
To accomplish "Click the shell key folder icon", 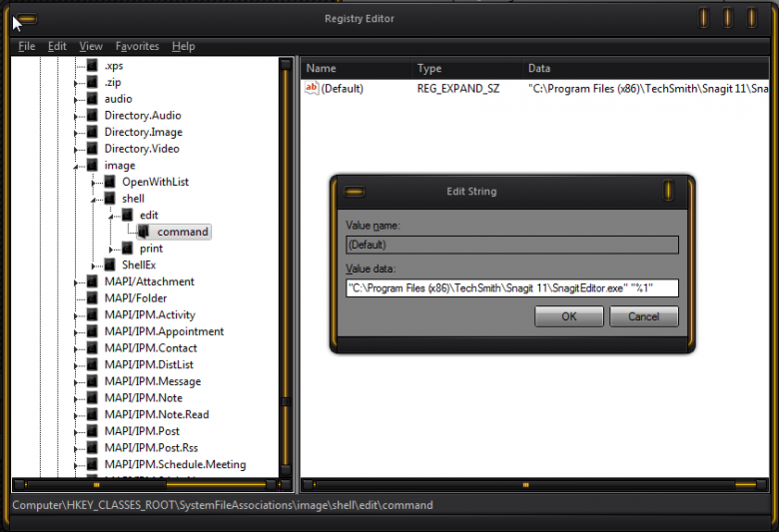I will pos(110,199).
